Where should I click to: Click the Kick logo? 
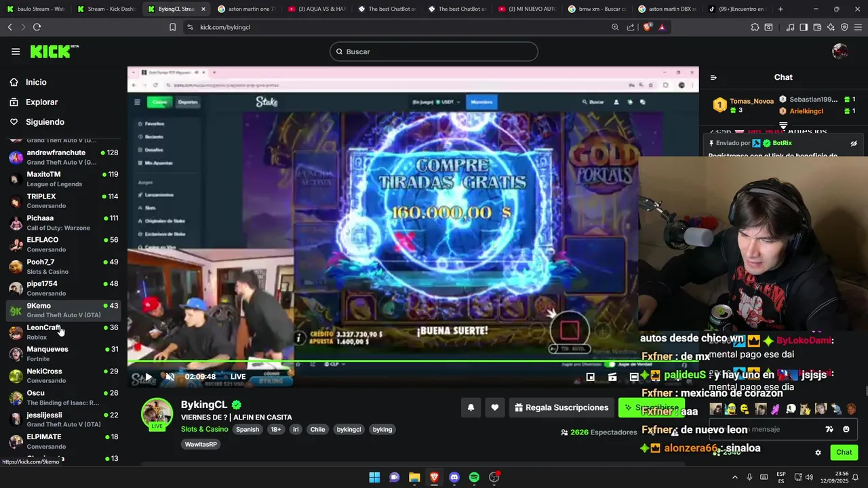click(x=54, y=52)
